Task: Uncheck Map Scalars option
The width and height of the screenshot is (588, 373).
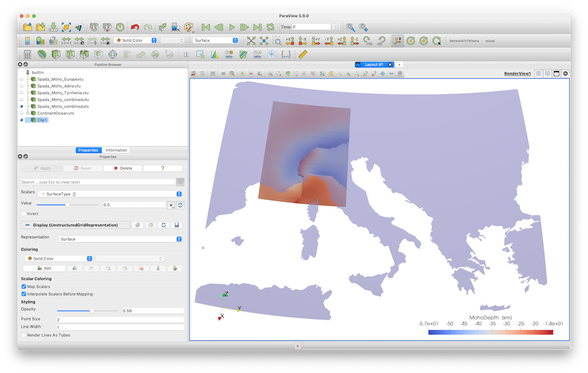Action: [24, 286]
